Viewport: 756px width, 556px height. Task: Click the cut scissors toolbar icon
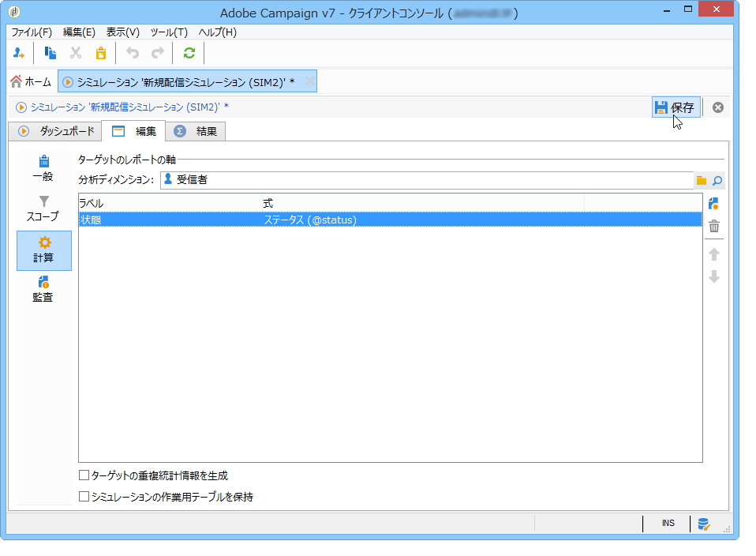click(75, 53)
